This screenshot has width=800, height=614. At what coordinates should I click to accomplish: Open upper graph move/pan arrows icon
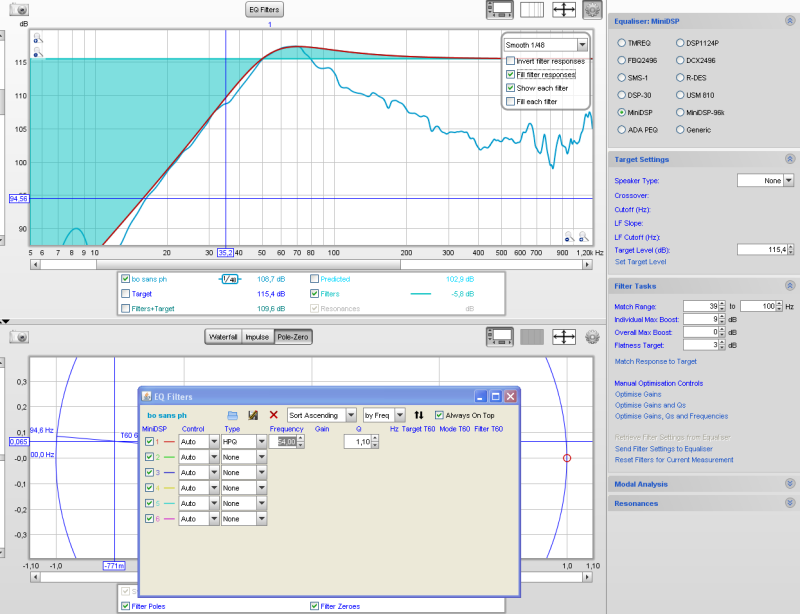(564, 10)
